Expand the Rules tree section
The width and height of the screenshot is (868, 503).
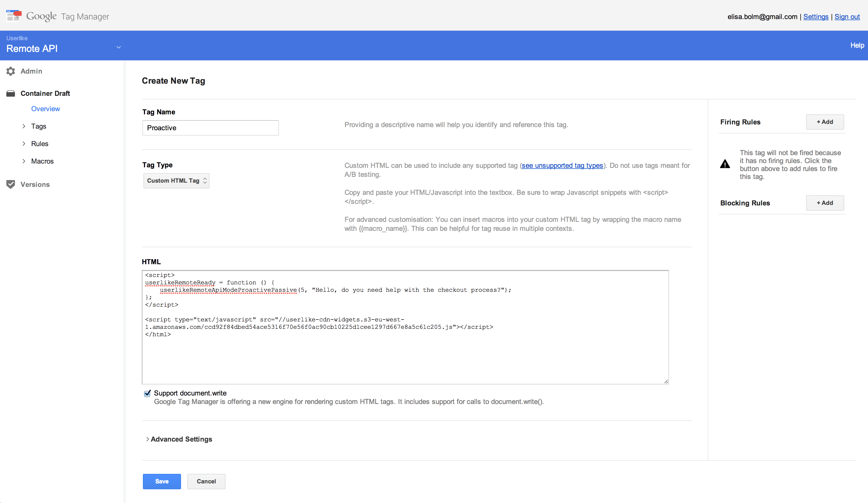click(24, 144)
